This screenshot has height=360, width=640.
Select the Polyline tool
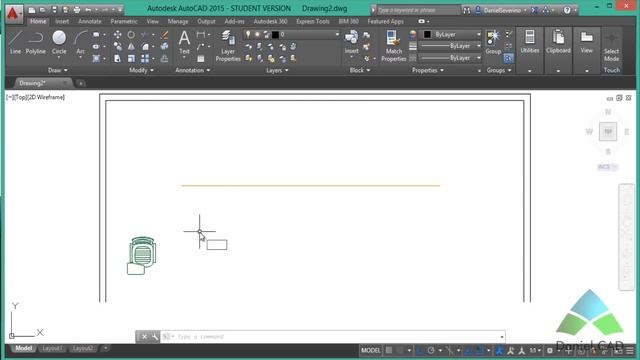(36, 42)
